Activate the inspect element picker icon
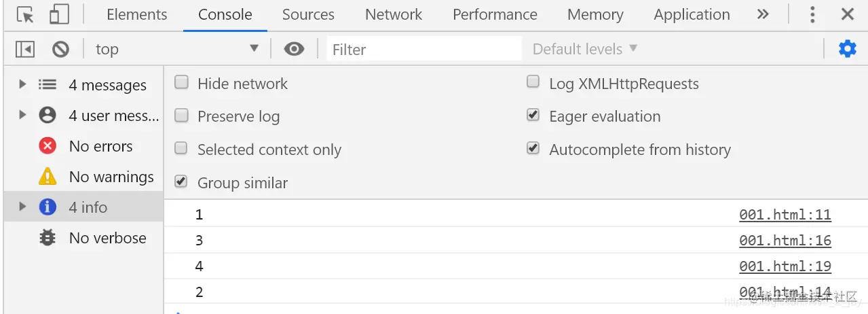 point(25,14)
